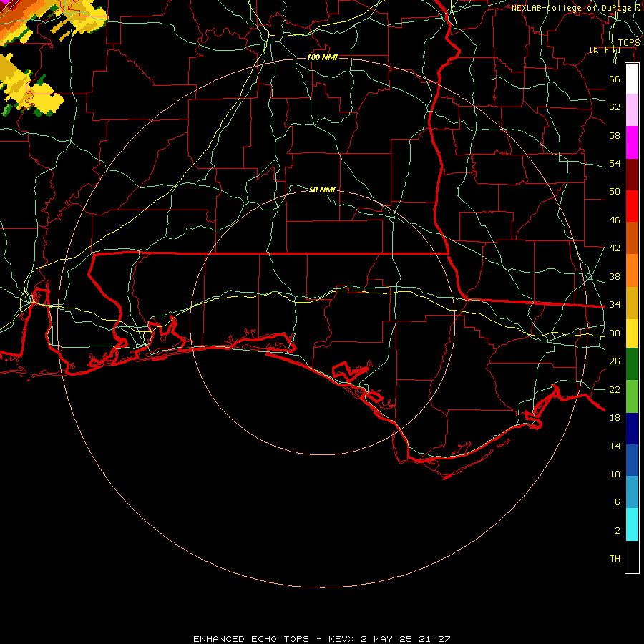Click the navy 22 kft legend swatch
The height and width of the screenshot is (644, 644).
632,429
